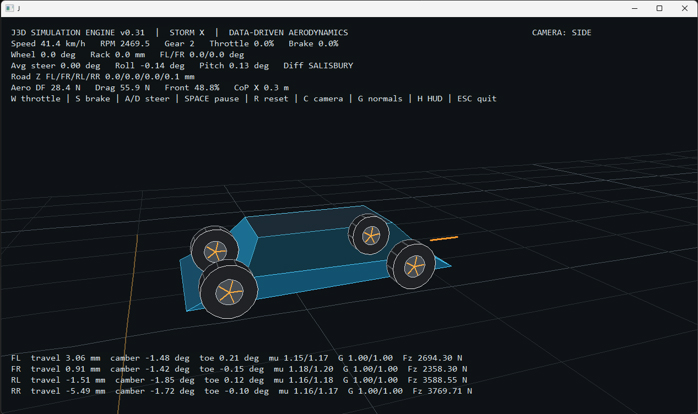Click the application icon in the title bar

pyautogui.click(x=9, y=8)
